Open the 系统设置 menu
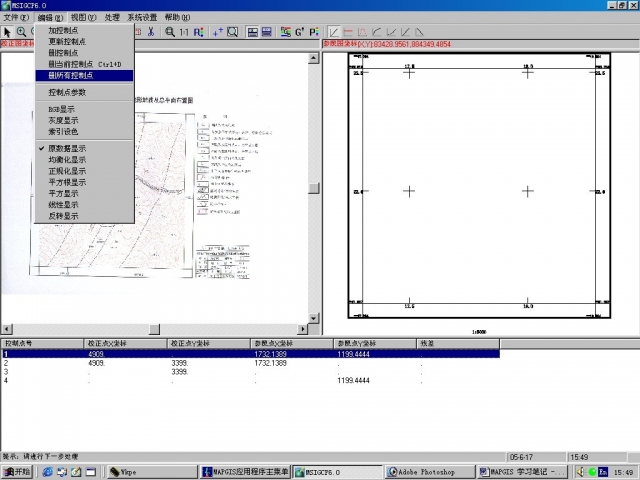Viewport: 640px width, 480px height. 142,18
